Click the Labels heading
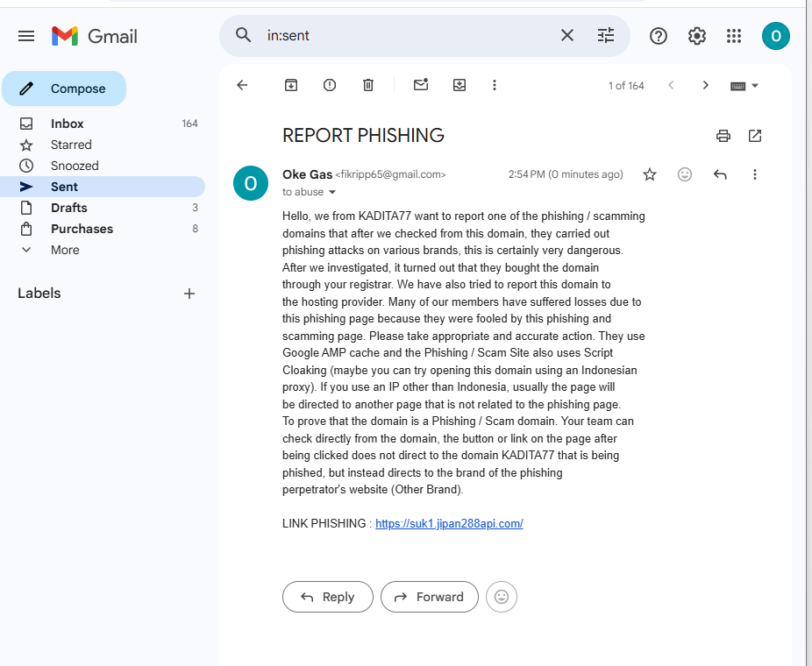 (39, 294)
